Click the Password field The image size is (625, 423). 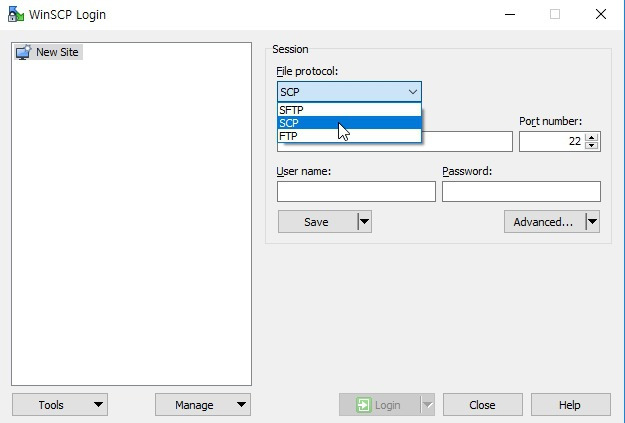(x=521, y=191)
